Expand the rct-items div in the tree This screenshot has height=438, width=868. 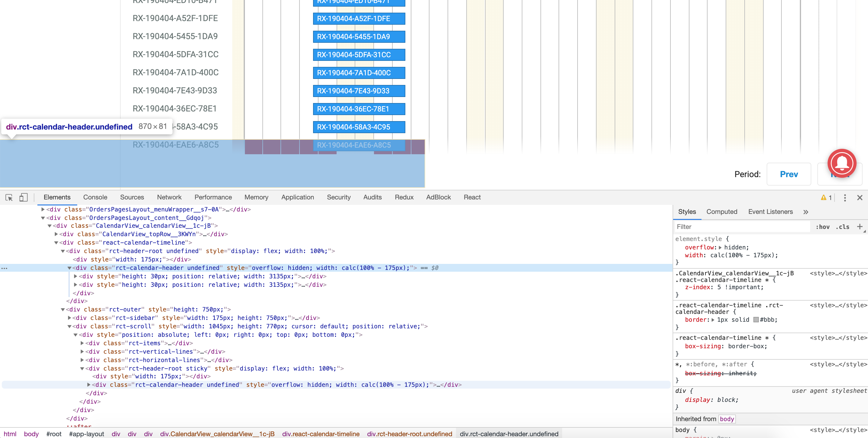pyautogui.click(x=82, y=343)
